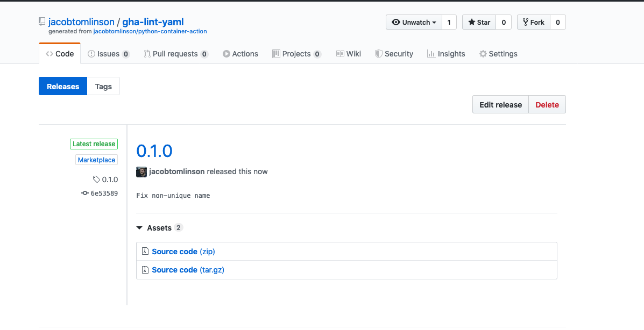Click jacobtomlinson's avatar thumbnail
Screen dimensions: 644x330
coord(141,171)
